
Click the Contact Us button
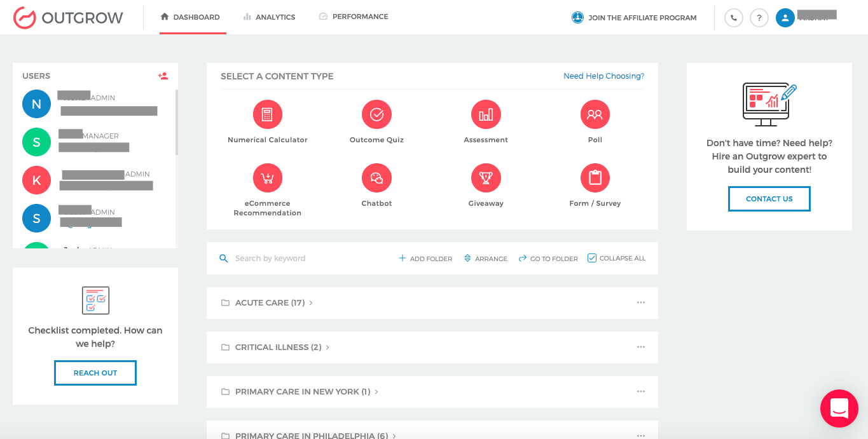pos(769,199)
